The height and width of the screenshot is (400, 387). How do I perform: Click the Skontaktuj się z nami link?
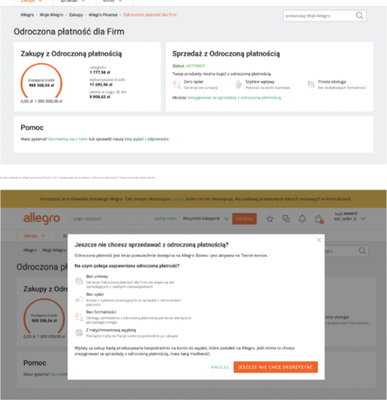[x=68, y=139]
